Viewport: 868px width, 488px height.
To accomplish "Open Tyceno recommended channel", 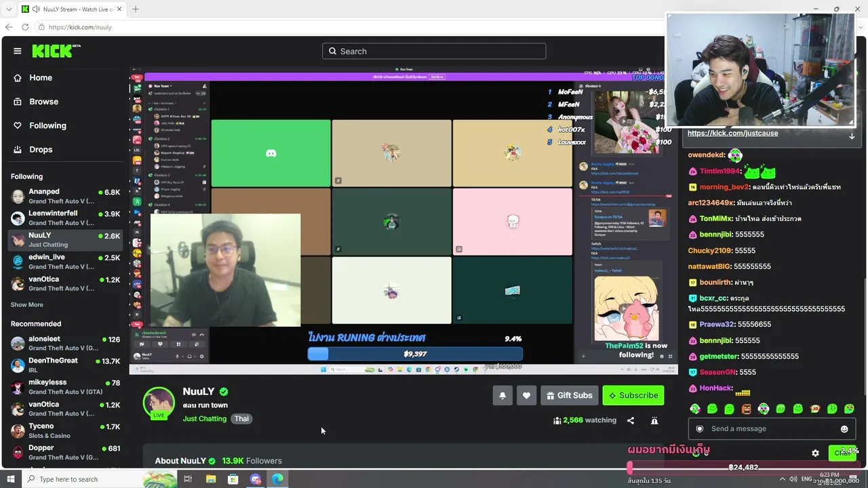I will (x=65, y=431).
